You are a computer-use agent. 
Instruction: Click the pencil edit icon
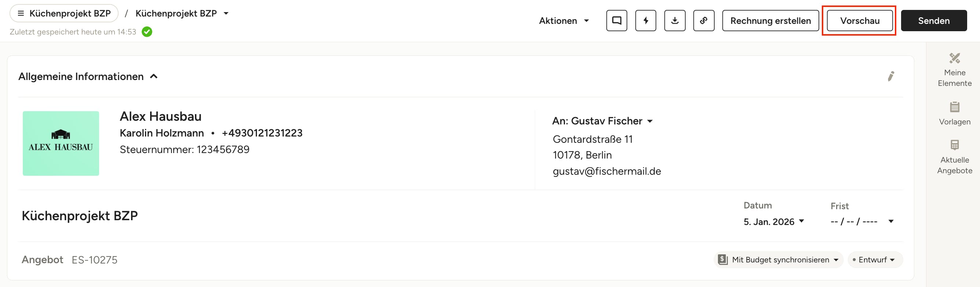[890, 76]
